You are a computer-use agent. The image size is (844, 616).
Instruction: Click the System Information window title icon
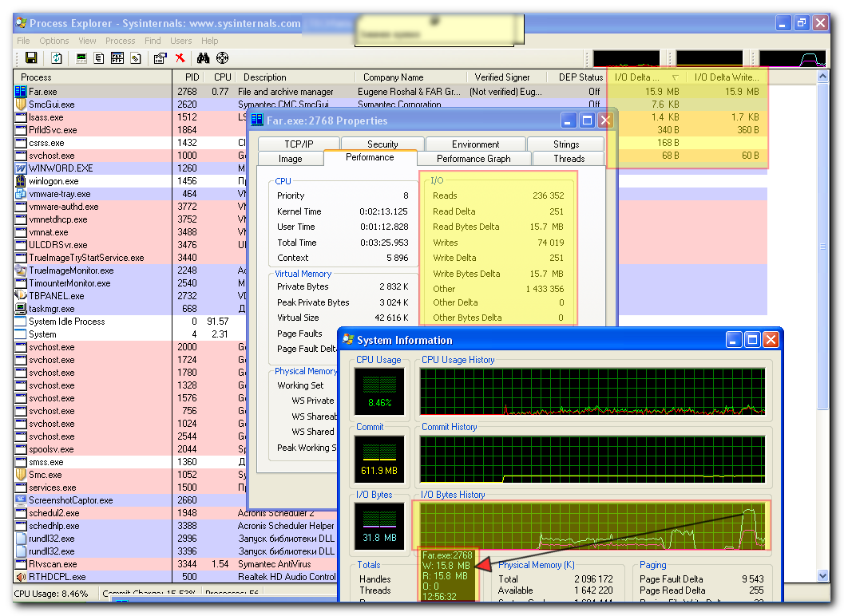coord(348,339)
